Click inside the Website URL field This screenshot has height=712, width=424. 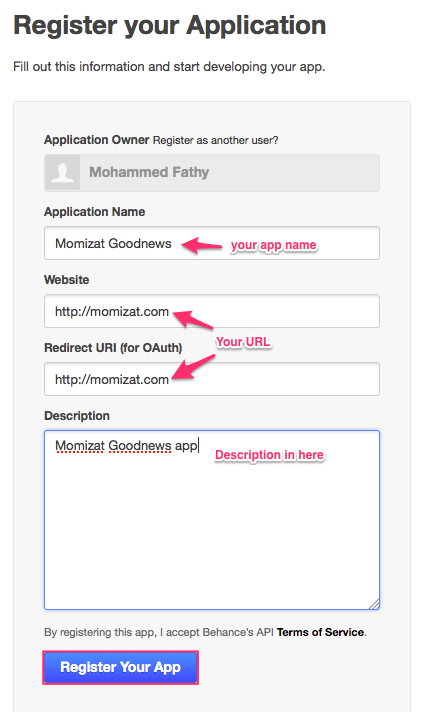coord(212,311)
